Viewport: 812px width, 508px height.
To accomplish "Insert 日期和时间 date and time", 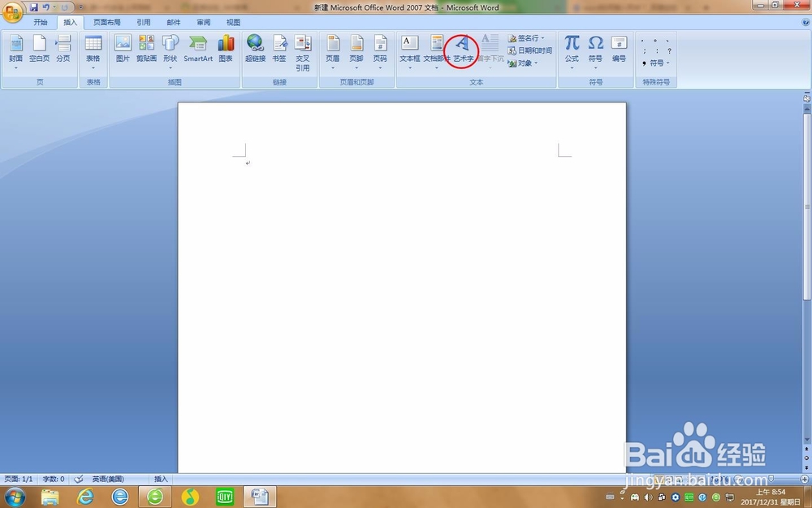I will pyautogui.click(x=529, y=50).
